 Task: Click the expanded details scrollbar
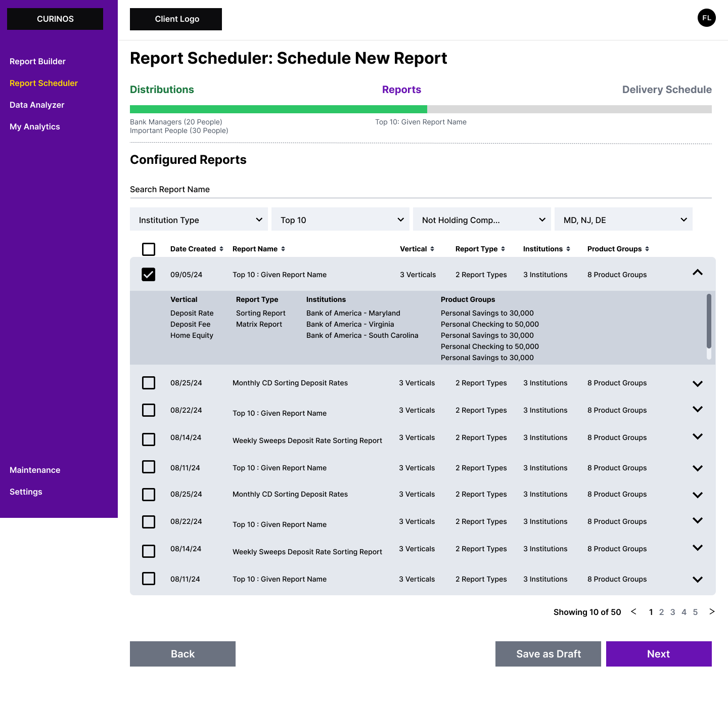tap(709, 321)
